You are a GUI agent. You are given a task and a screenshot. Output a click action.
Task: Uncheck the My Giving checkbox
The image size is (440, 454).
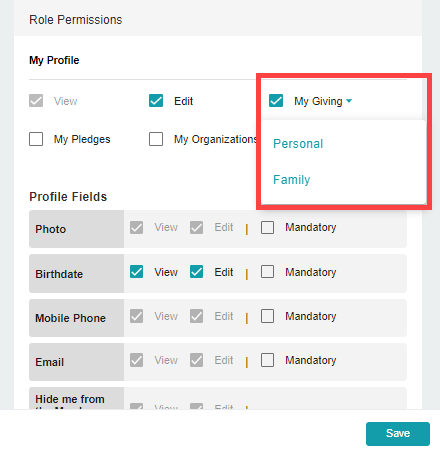click(x=276, y=101)
